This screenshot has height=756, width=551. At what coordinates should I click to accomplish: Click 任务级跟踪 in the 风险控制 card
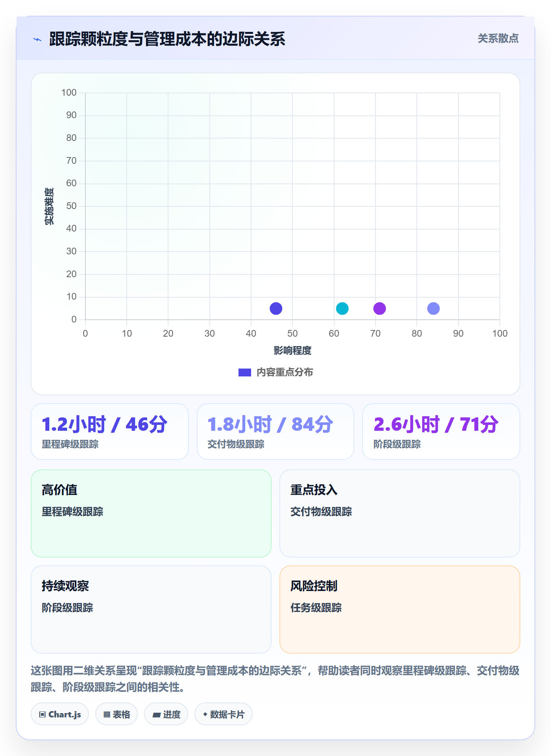click(x=316, y=608)
